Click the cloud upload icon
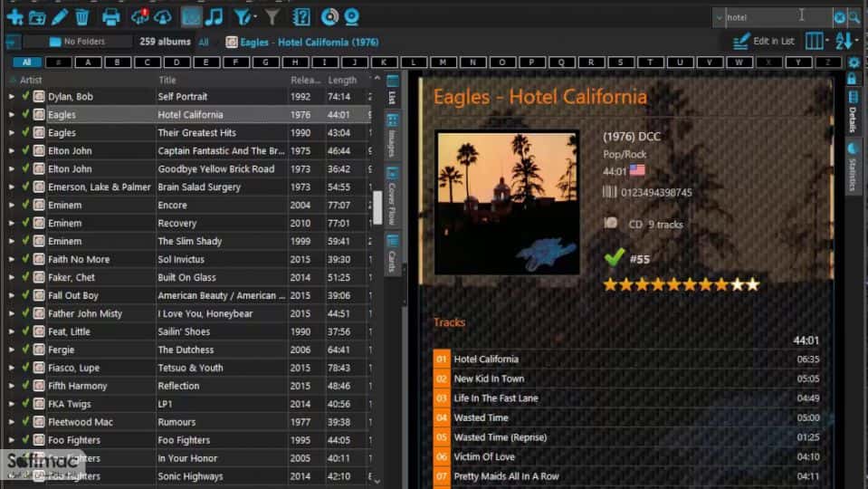868x489 pixels. 163,17
